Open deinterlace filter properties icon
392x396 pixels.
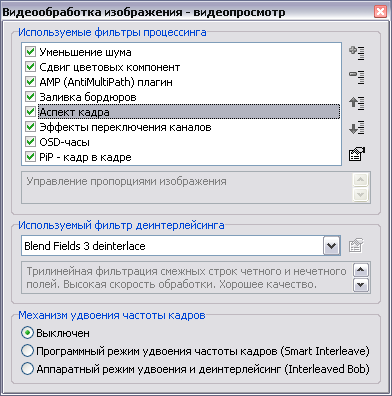356,246
